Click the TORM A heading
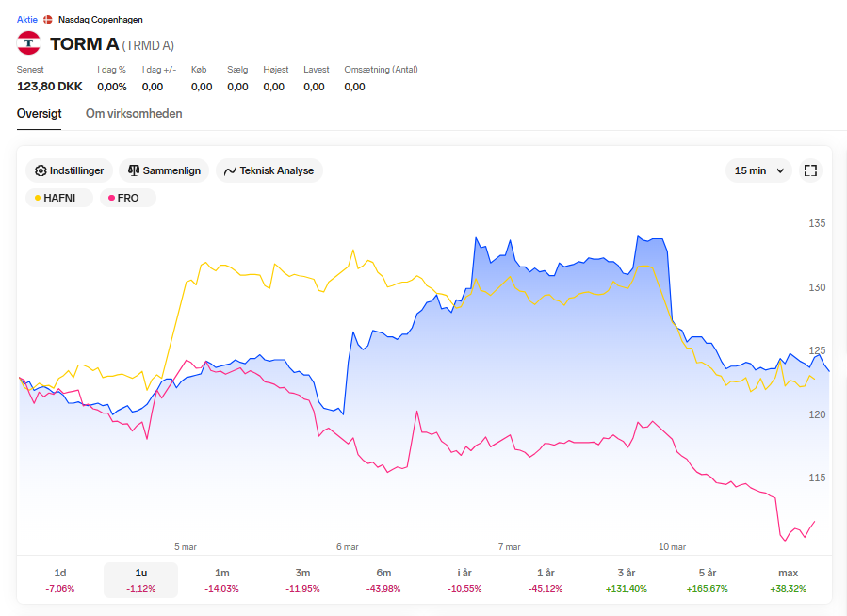The width and height of the screenshot is (847, 616). click(x=84, y=43)
